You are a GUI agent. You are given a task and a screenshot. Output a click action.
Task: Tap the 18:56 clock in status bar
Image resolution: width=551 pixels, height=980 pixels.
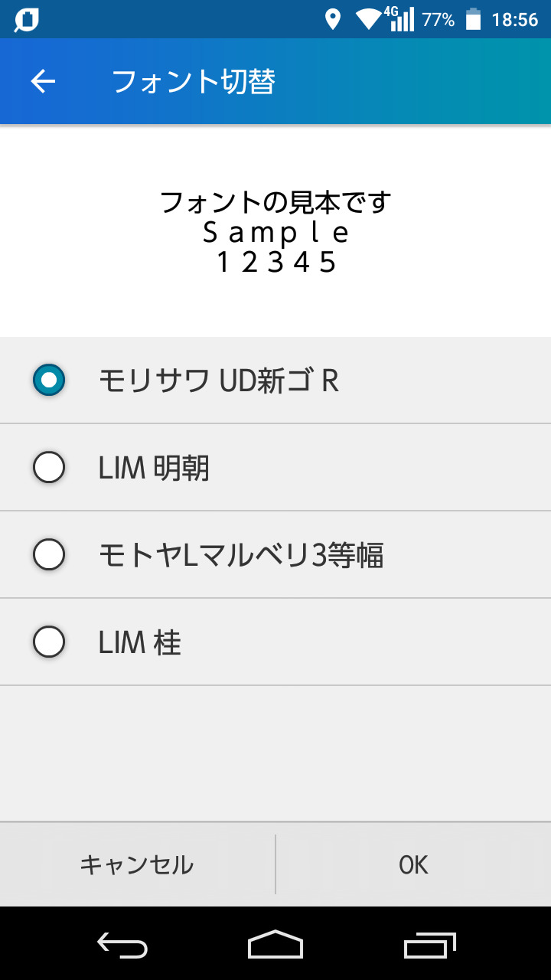point(515,20)
